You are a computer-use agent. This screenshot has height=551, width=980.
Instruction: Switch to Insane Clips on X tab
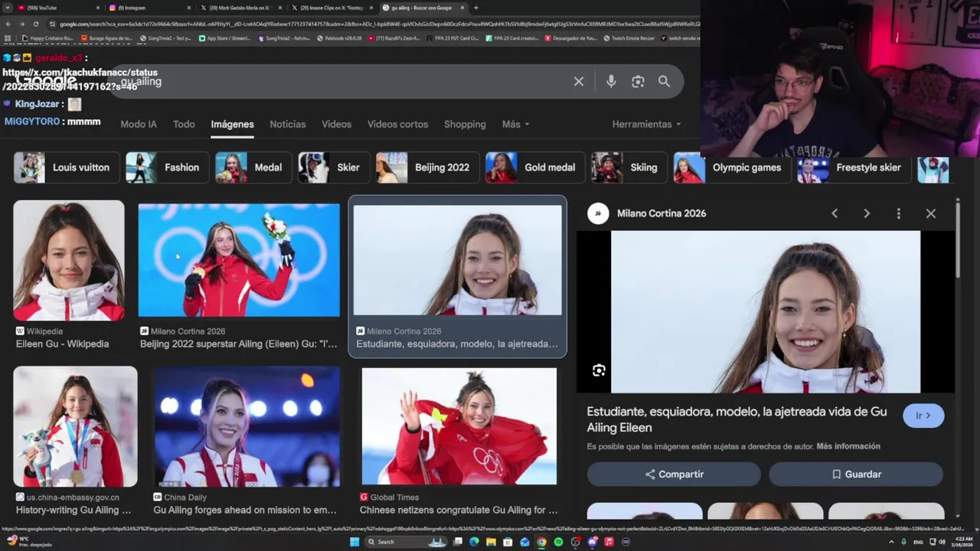click(333, 8)
